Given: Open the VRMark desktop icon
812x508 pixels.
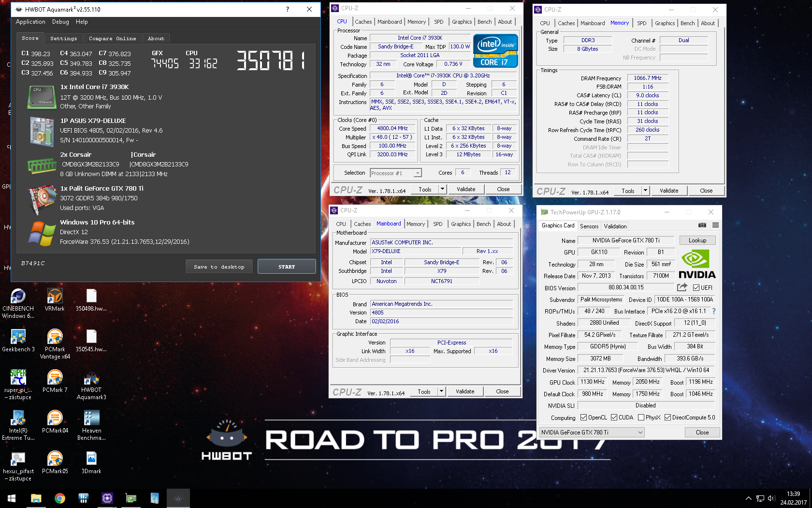Looking at the screenshot, I should 55,300.
